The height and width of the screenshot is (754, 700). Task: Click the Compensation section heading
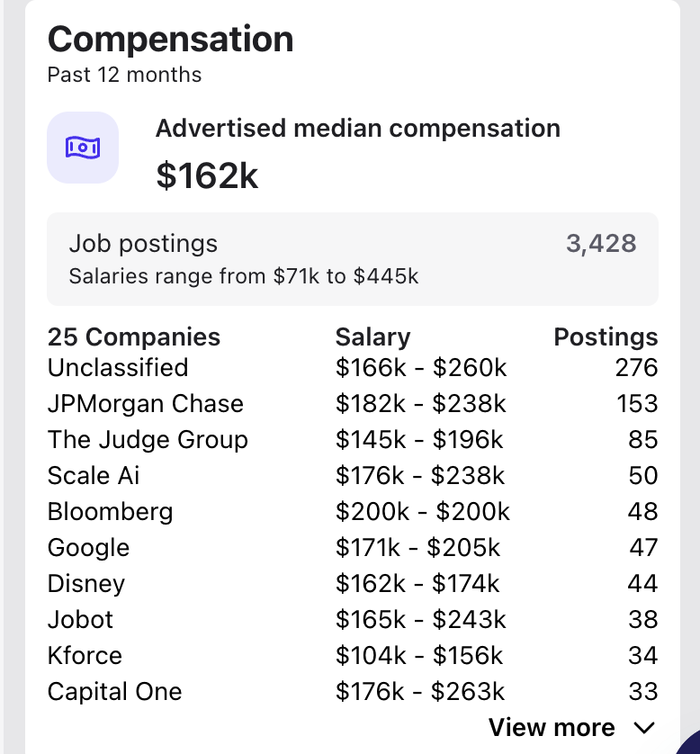pos(170,40)
